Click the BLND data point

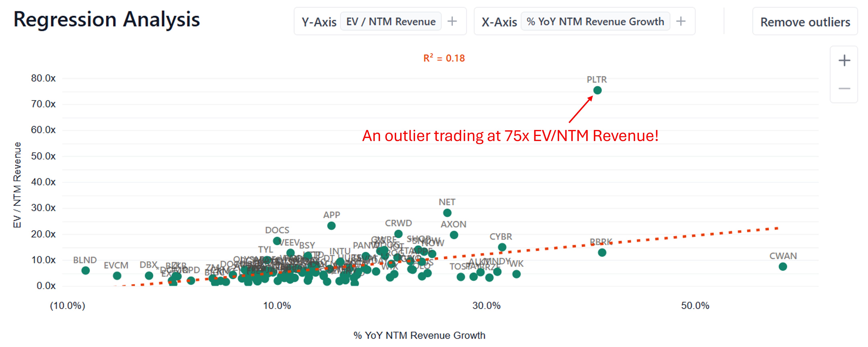tap(85, 271)
